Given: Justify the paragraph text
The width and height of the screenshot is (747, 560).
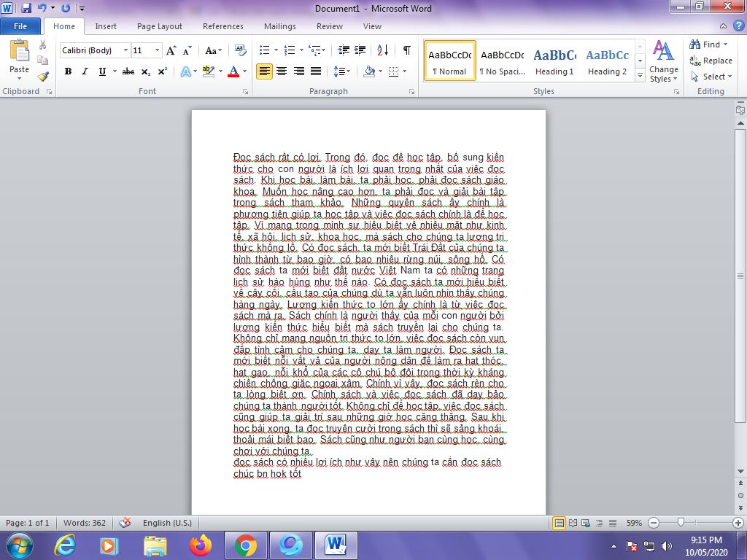Looking at the screenshot, I should (x=316, y=71).
